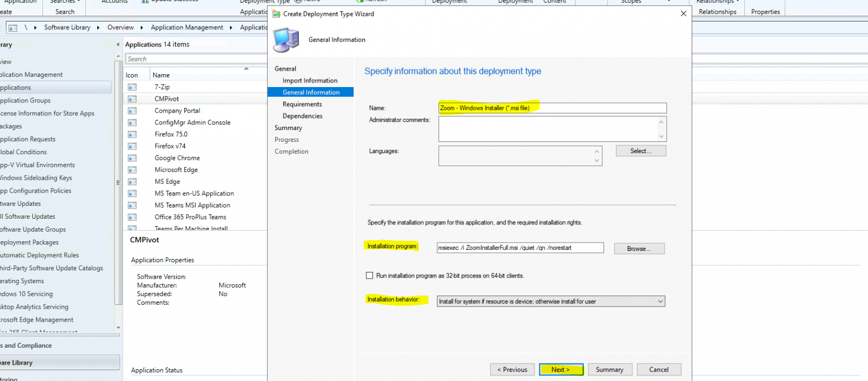868x381 pixels.
Task: Click the Previous button in wizard
Action: pos(513,370)
